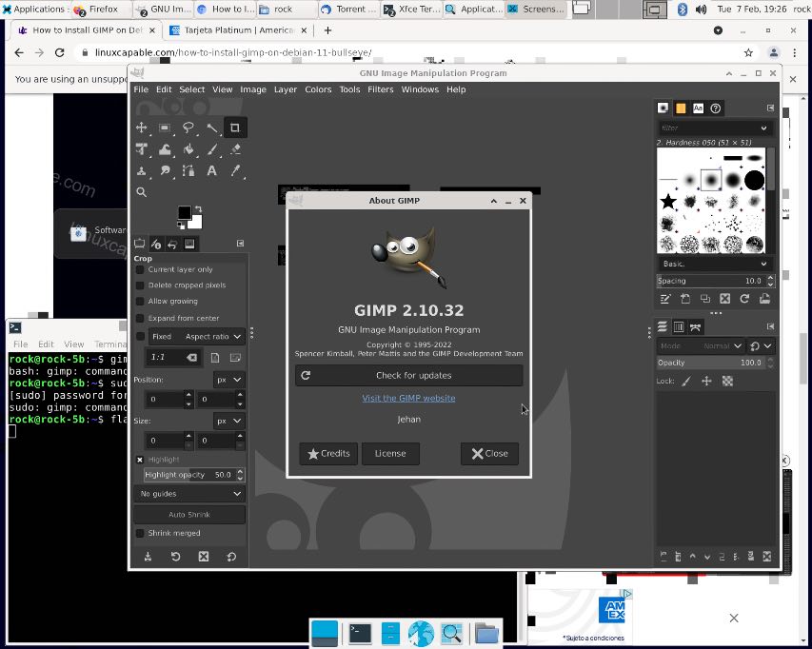Toggle the Fixed aspect ratio checkbox
Viewport: 812px width, 649px height.
pyautogui.click(x=140, y=337)
